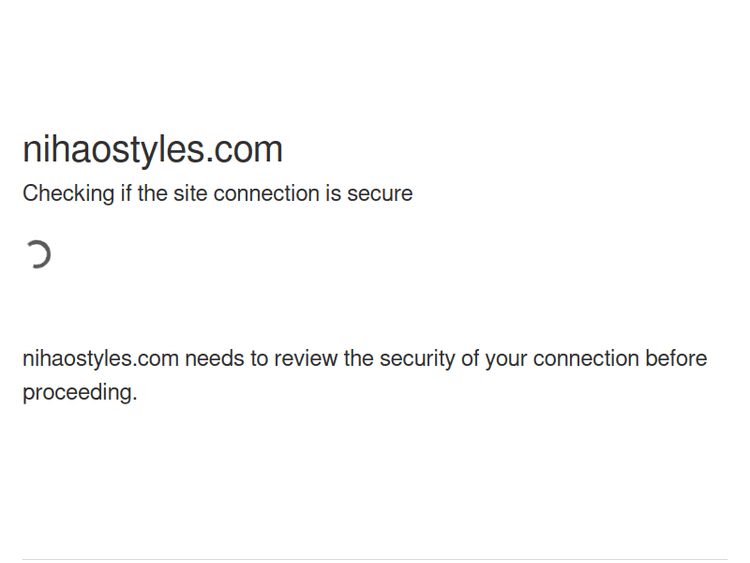Screen dimensions: 750x563
Task: Click nihaostyles.com in the body paragraph
Action: 100,358
